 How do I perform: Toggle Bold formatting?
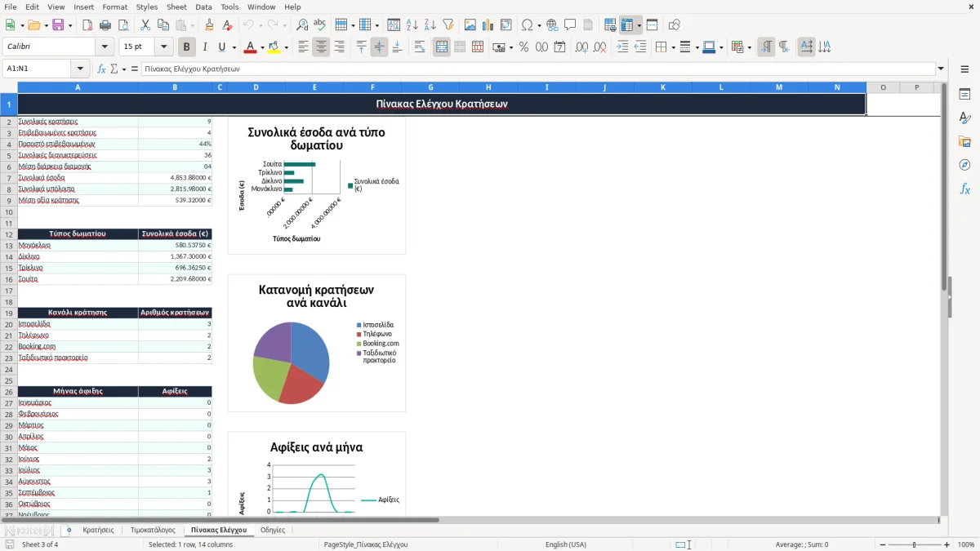[186, 47]
